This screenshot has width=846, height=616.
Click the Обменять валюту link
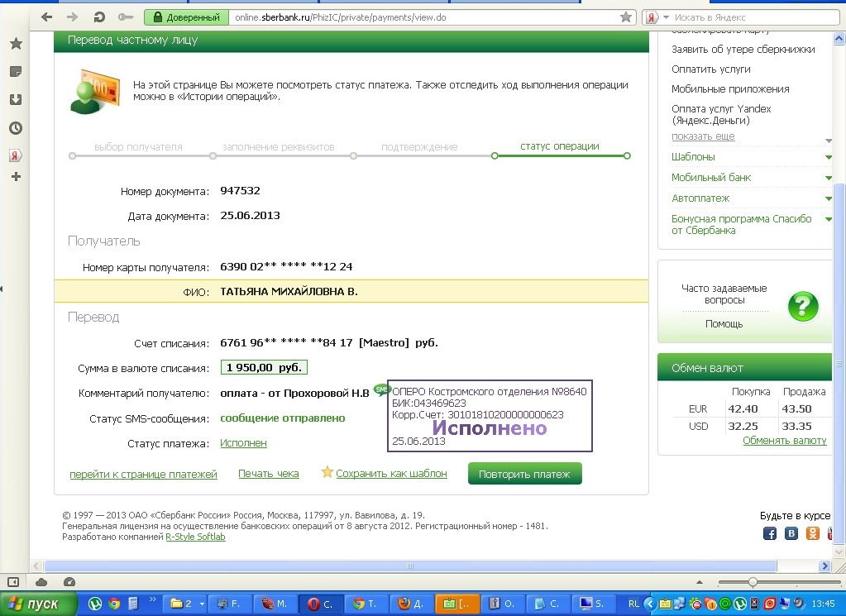(785, 440)
